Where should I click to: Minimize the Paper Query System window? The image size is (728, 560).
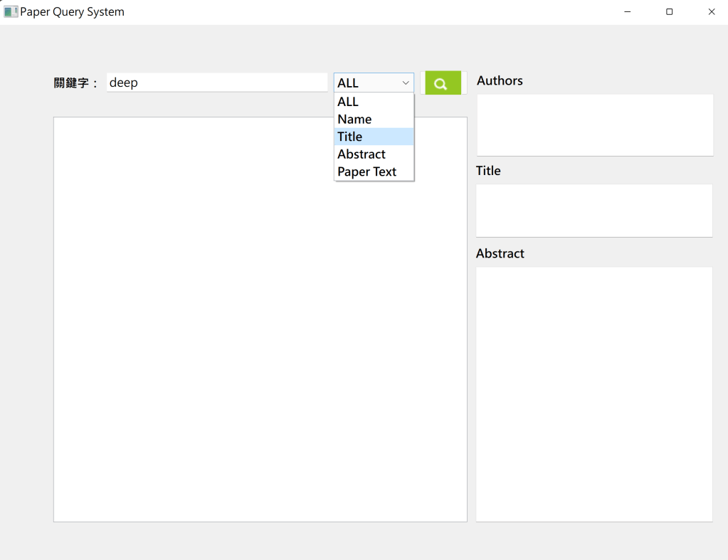click(627, 11)
